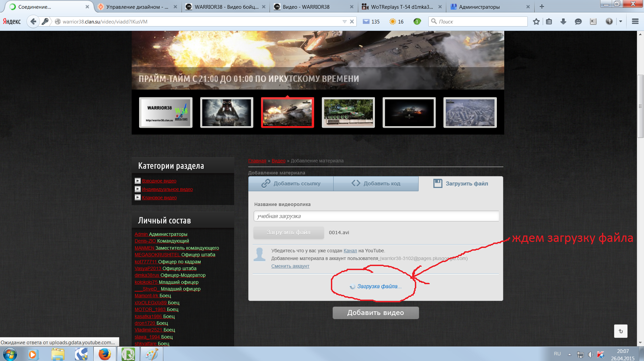644x361 pixels.
Task: Click the green notification badge icon
Action: [417, 21]
